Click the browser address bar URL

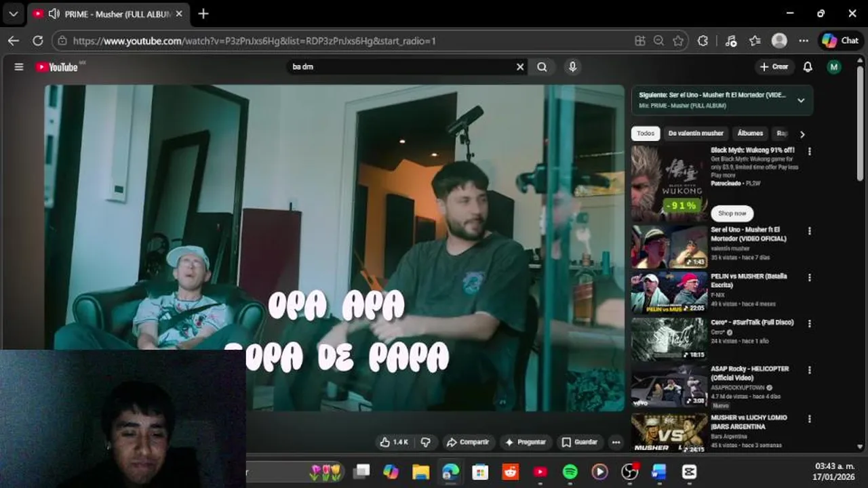(254, 41)
